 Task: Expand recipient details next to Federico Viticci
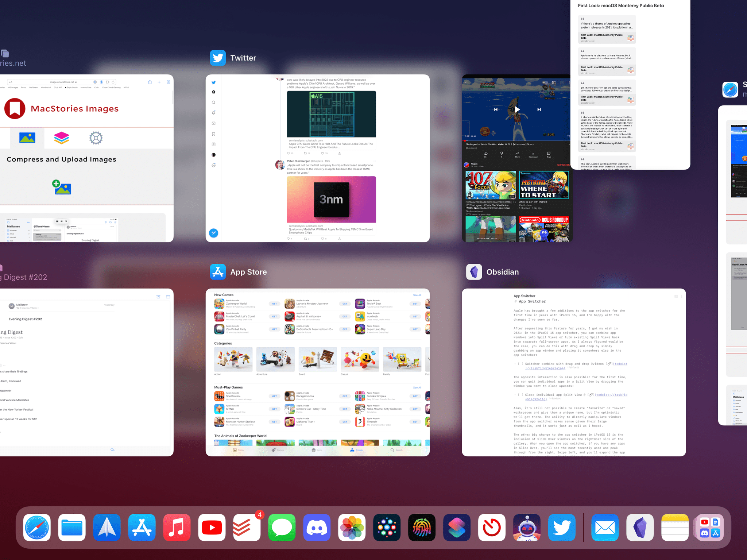38,308
